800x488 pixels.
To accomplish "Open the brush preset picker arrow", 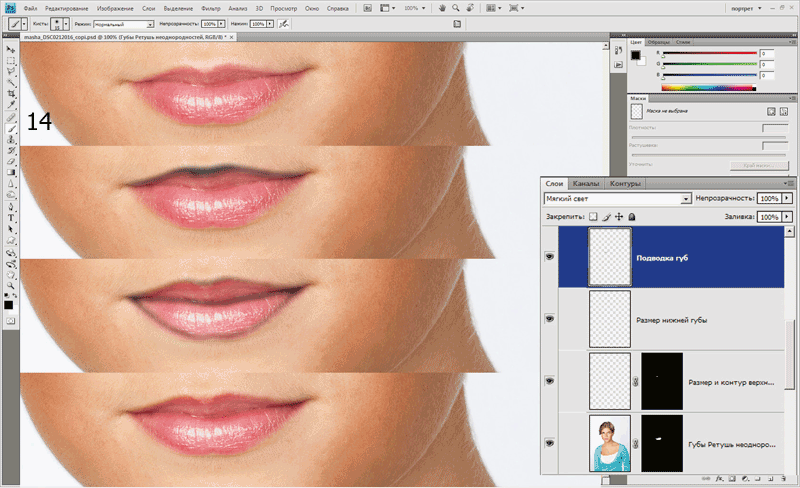I will tap(66, 24).
